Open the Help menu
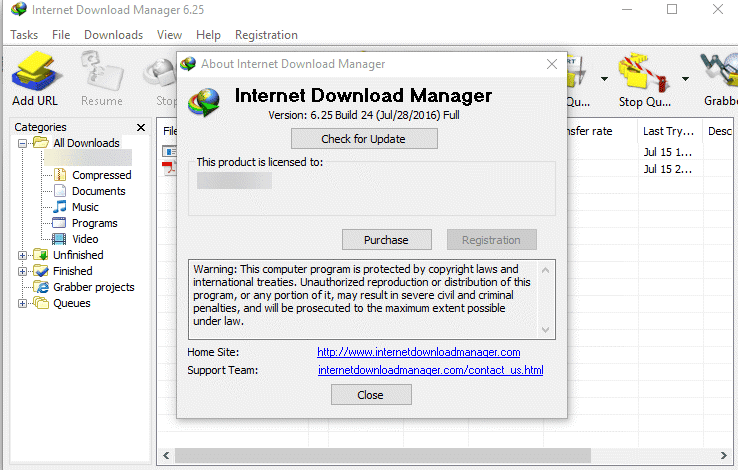The width and height of the screenshot is (738, 470). pos(209,35)
